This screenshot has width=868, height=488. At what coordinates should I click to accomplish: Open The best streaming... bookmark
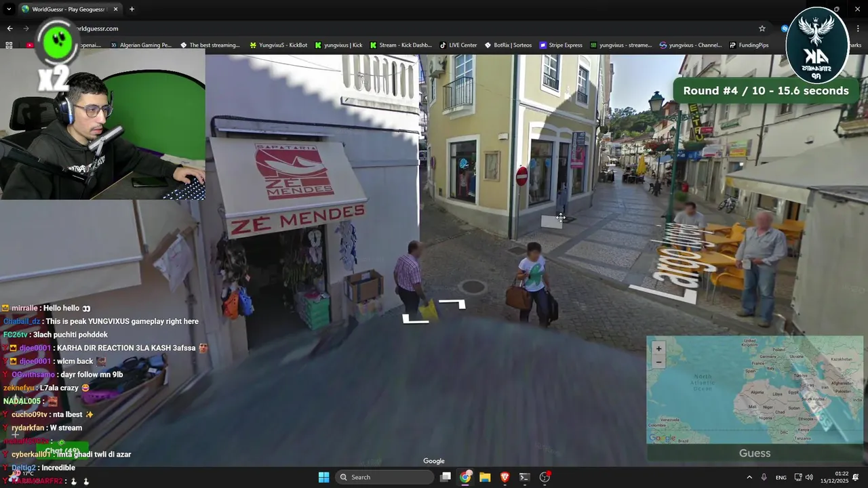210,45
